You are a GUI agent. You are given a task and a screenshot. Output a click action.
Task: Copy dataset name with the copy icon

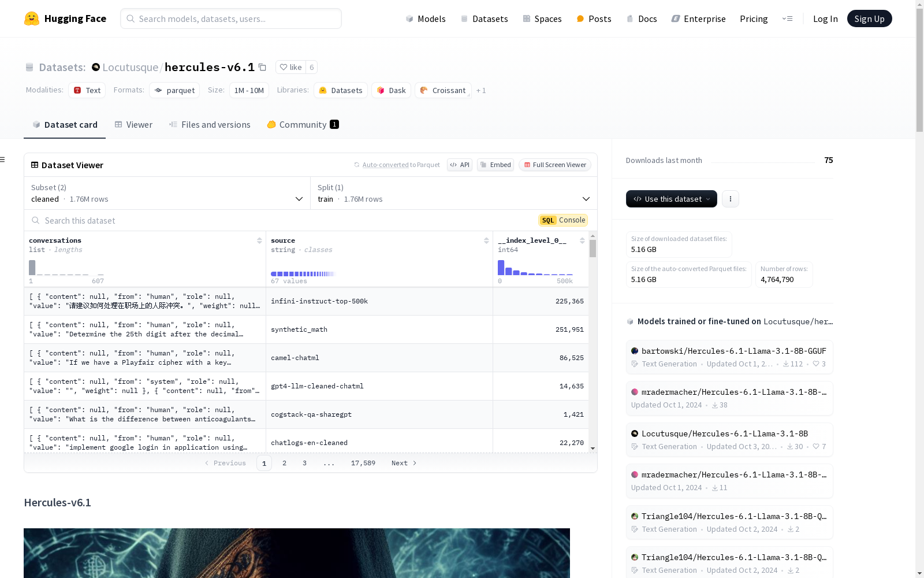(x=262, y=67)
